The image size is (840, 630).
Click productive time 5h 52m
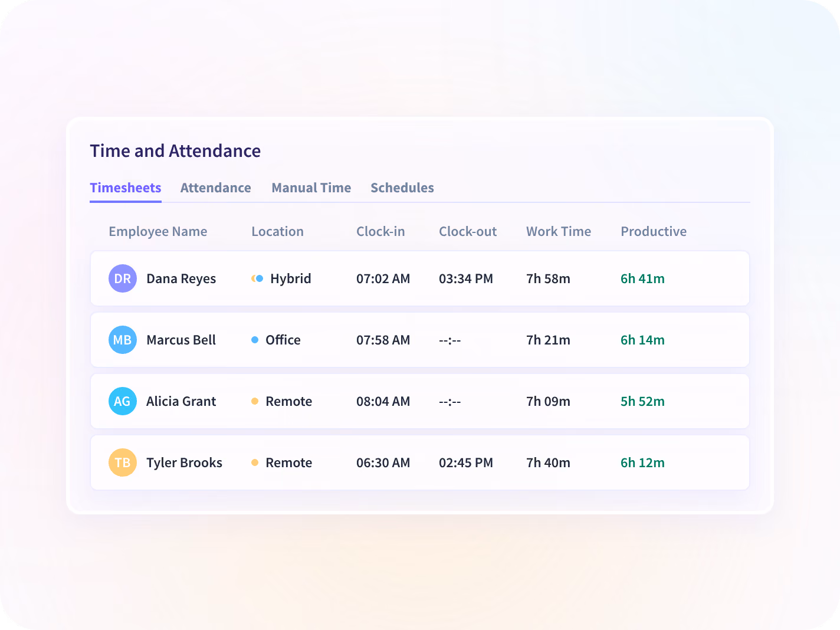[643, 401]
